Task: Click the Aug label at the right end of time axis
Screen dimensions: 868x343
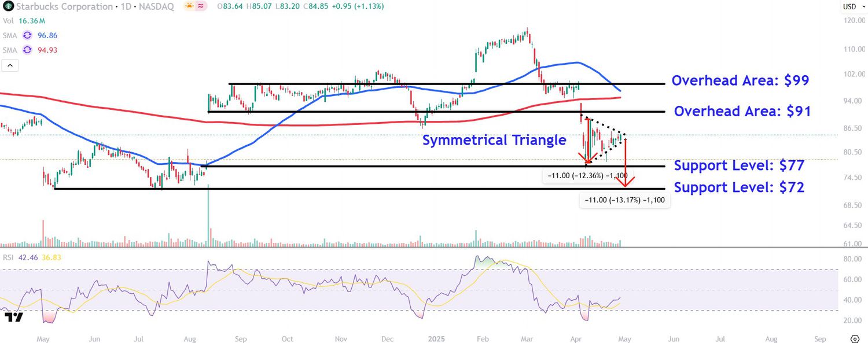Action: (770, 338)
